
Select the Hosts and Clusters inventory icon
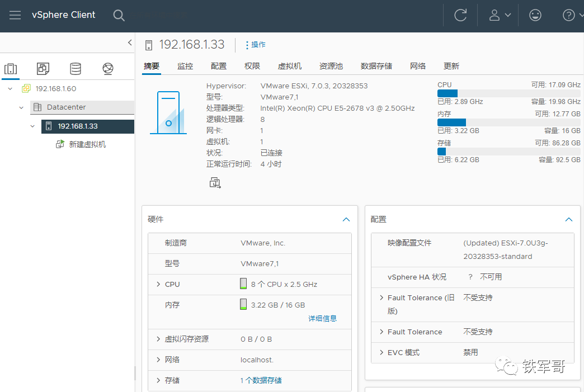tap(11, 68)
